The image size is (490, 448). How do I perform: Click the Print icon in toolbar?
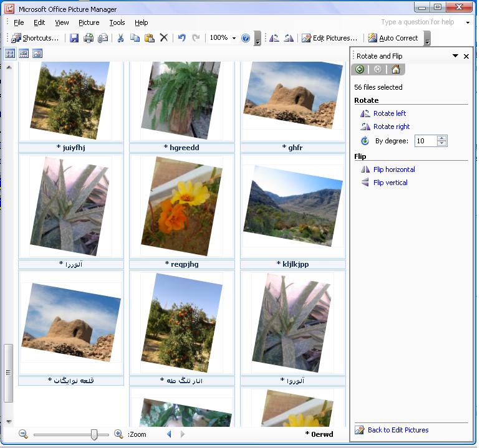(89, 38)
